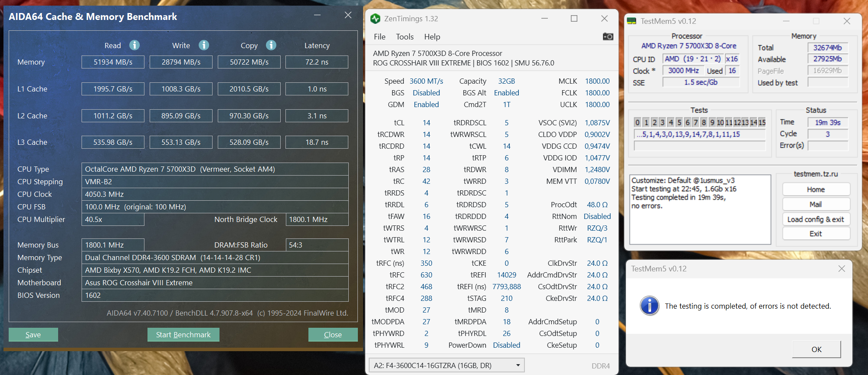Click the BGS value Disabled
Viewport: 868px width, 375px height.
pos(426,93)
